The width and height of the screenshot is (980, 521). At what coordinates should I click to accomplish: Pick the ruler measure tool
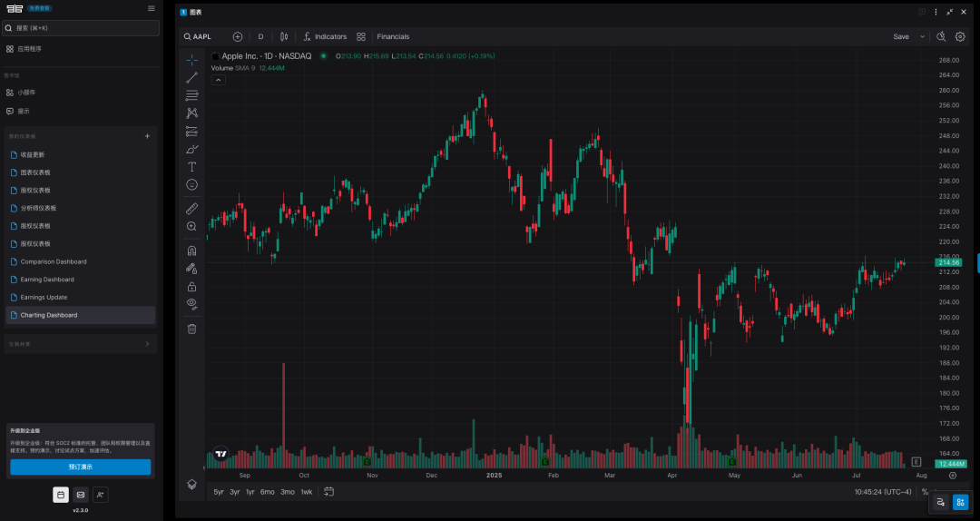(x=191, y=209)
